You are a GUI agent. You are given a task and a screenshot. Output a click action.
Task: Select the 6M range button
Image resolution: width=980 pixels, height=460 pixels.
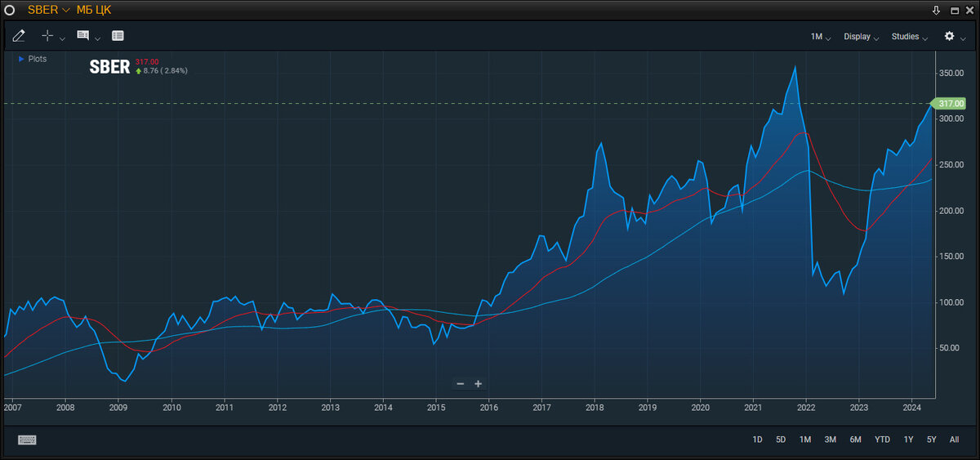coord(855,440)
